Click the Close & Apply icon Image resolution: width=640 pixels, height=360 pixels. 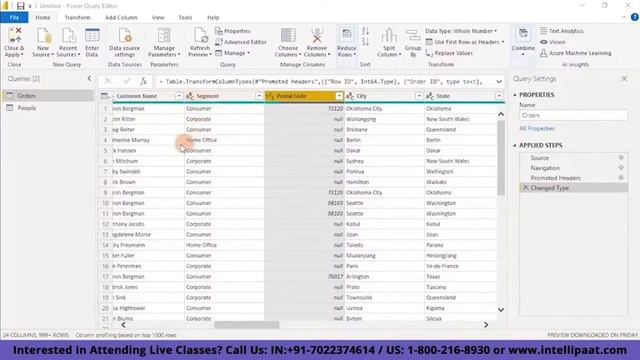[15, 36]
